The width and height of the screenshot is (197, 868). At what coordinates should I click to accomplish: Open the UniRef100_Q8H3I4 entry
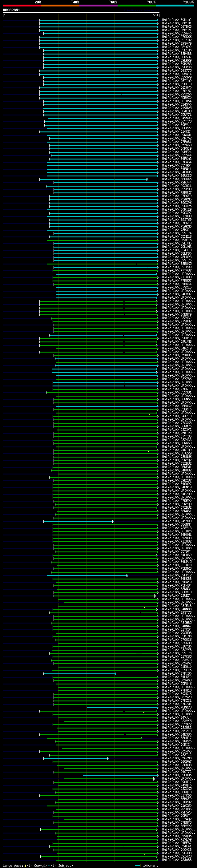coord(176,230)
